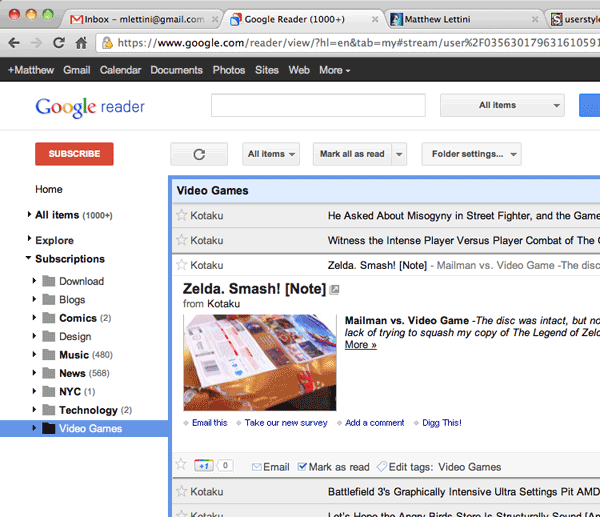Star the Witness the Intense Player Kotaku item
600x517 pixels.
(181, 240)
